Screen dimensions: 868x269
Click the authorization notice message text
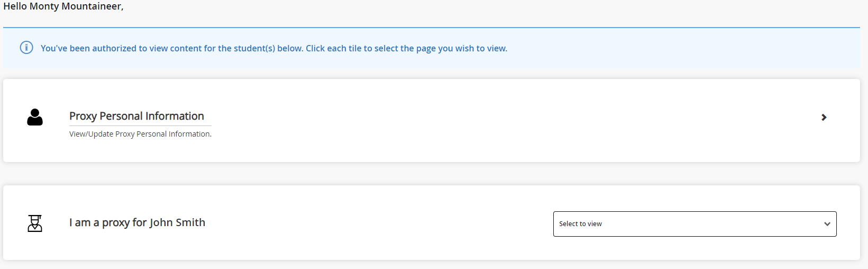point(273,48)
